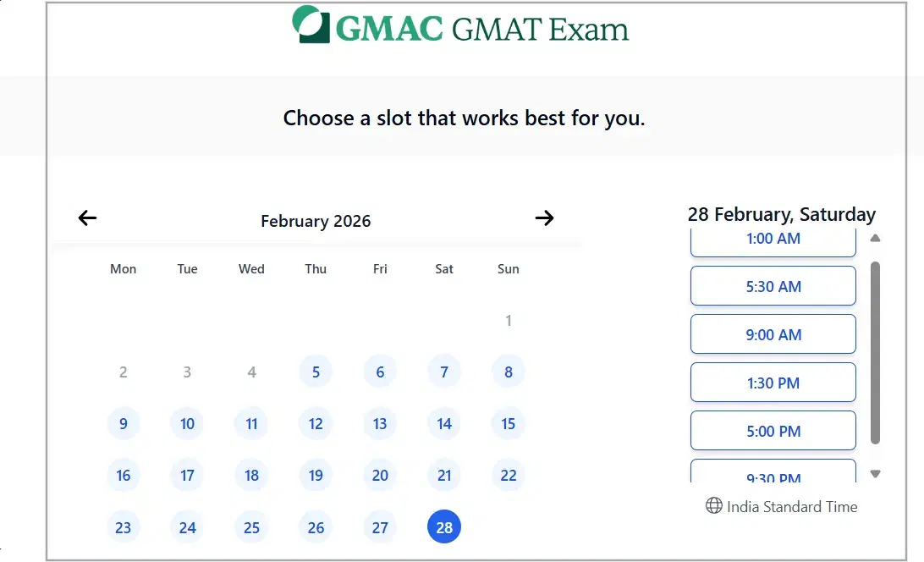Screen dimensions: 924x562
Task: Click the 9:30 PM time slot
Action: pyautogui.click(x=773, y=474)
